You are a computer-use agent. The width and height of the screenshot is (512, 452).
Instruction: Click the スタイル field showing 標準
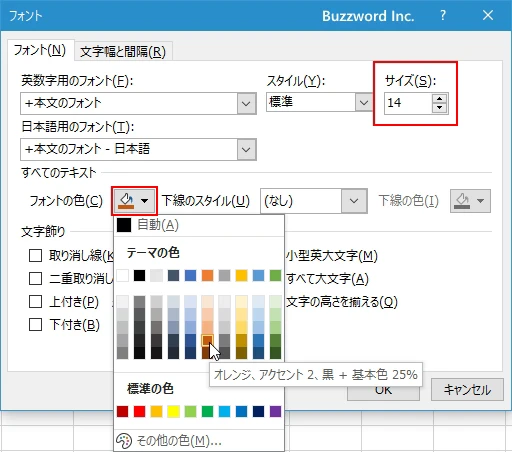(x=311, y=102)
